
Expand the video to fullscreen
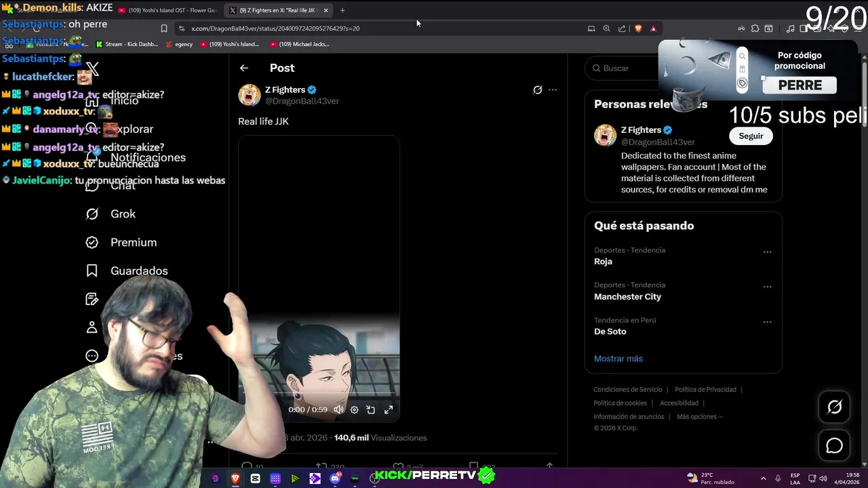click(x=389, y=409)
